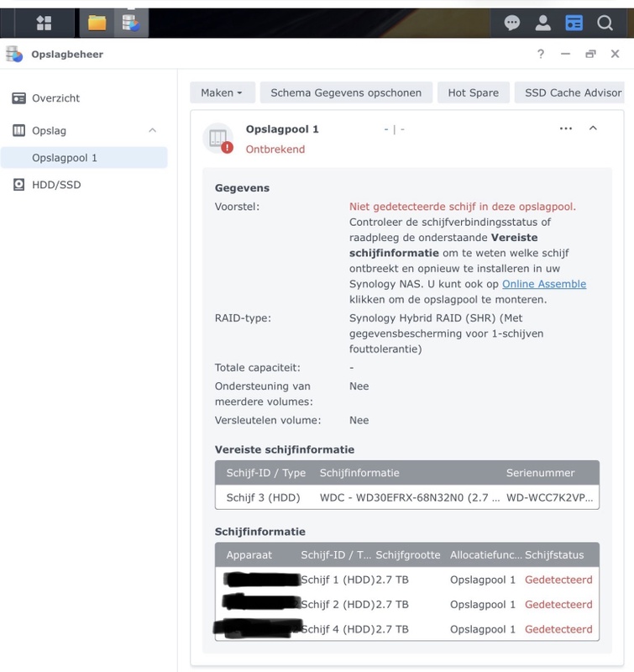The image size is (634, 672).
Task: Minimize the Opslagbeheer window
Action: click(x=565, y=54)
